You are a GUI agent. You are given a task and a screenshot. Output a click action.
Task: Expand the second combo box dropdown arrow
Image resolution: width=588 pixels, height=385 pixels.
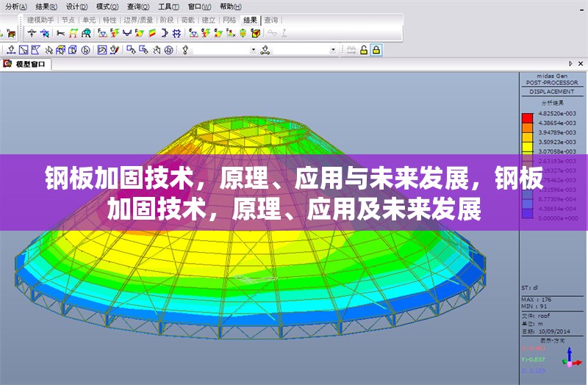pyautogui.click(x=333, y=50)
